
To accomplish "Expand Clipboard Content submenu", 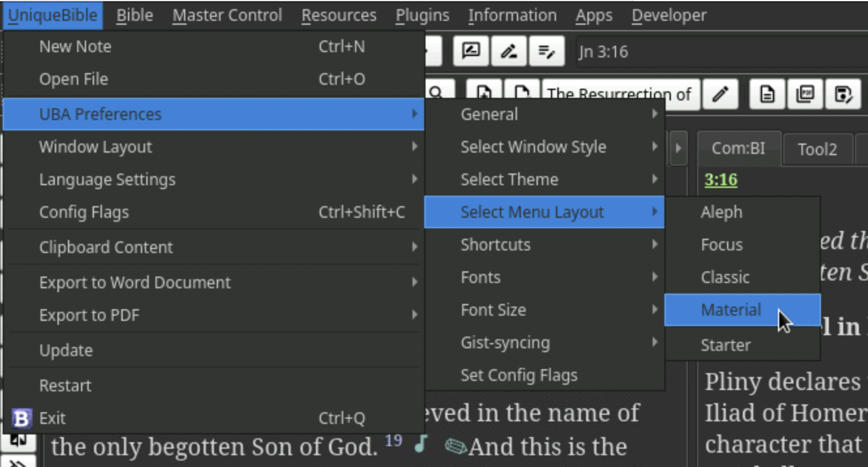I will coord(214,248).
